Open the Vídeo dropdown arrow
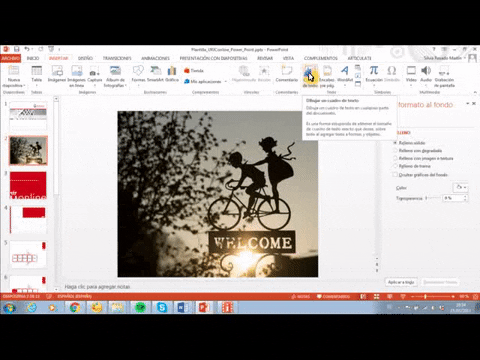 coord(411,85)
